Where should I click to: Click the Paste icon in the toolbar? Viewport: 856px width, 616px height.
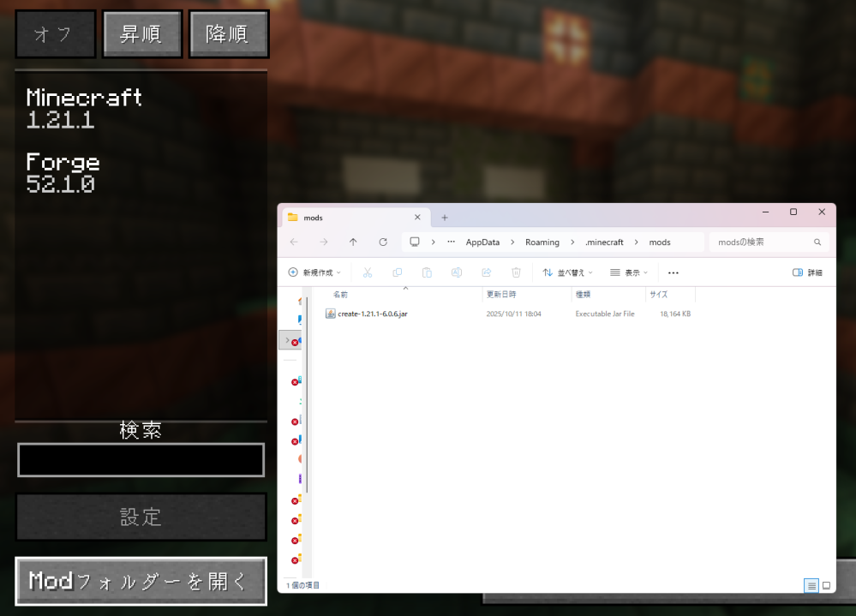coord(427,272)
